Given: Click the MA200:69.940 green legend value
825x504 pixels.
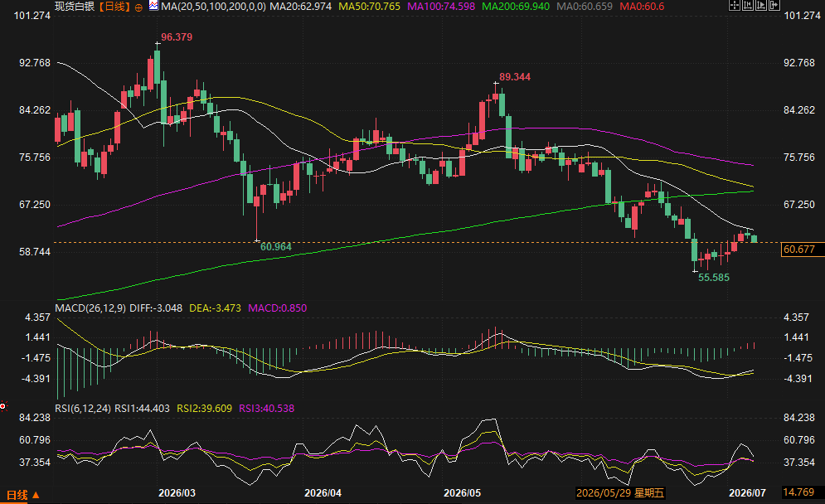Looking at the screenshot, I should pos(516,7).
